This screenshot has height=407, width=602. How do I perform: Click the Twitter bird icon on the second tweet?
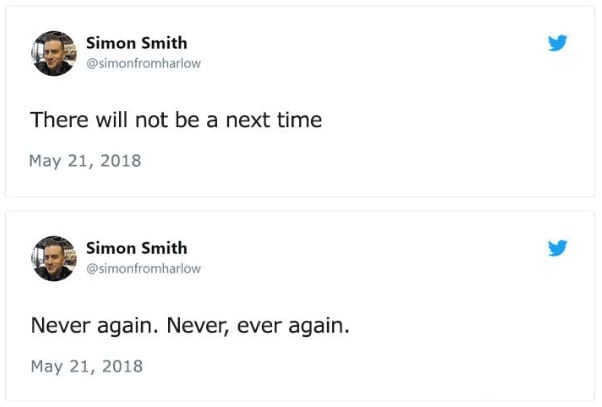pos(557,248)
